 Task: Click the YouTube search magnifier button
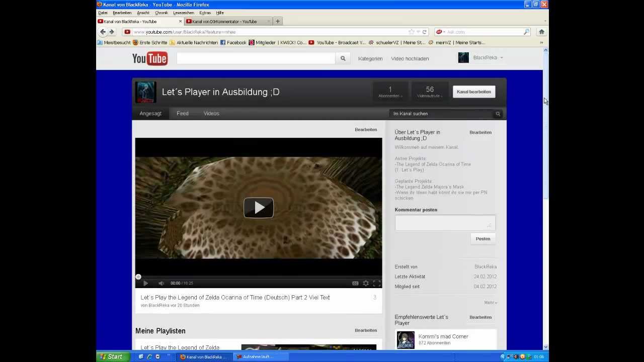pos(343,58)
